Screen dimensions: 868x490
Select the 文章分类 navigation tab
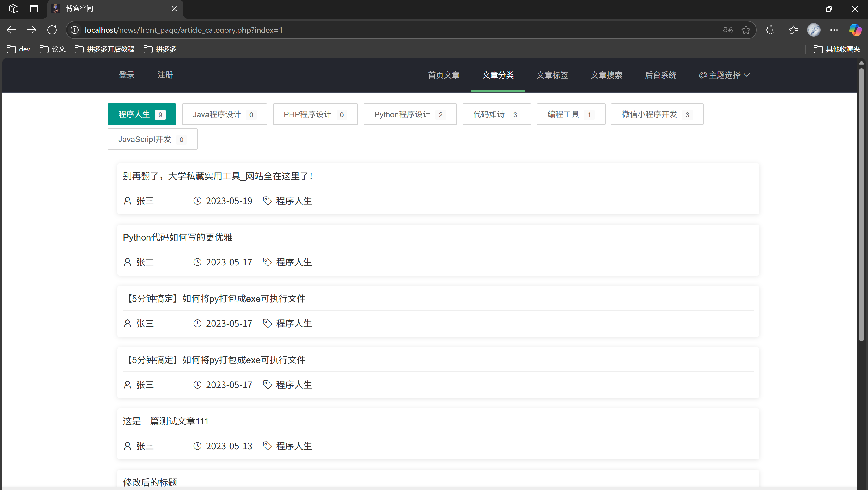(498, 75)
